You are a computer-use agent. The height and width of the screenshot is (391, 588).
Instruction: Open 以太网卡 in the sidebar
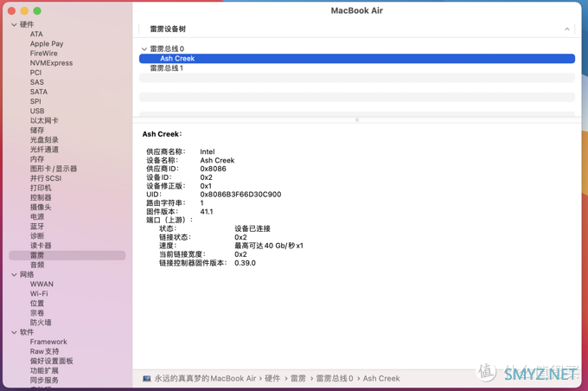[44, 121]
